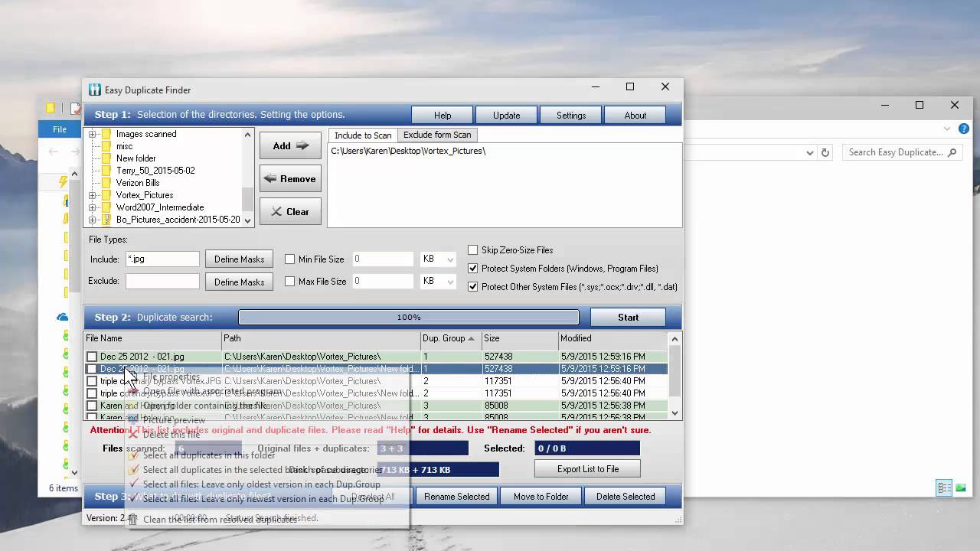Viewport: 980px width, 551px height.
Task: Open the Settings button
Action: pos(571,116)
